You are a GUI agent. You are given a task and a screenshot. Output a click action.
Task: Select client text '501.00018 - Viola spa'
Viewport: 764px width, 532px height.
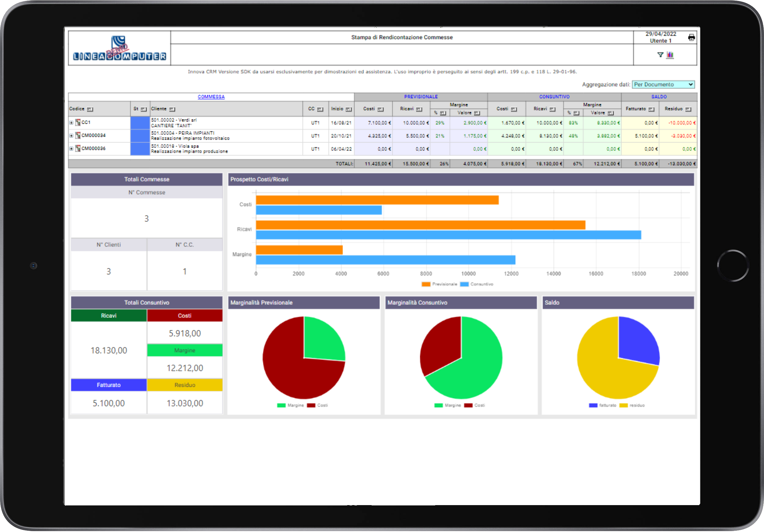click(175, 146)
